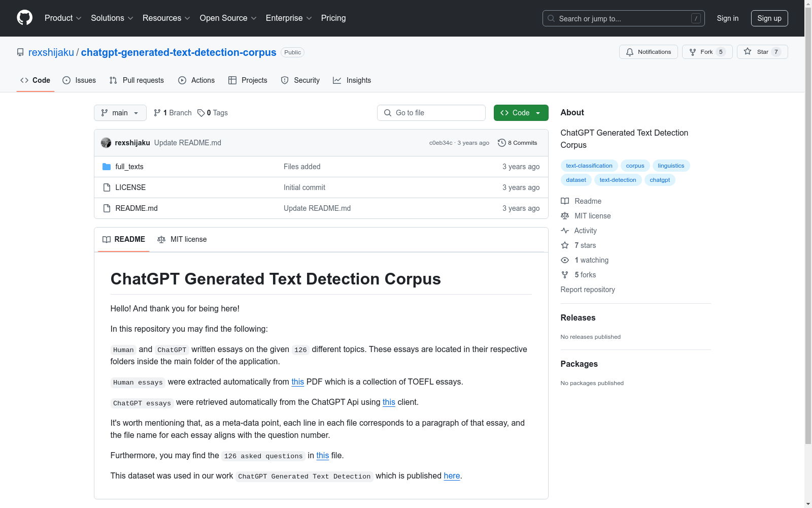The width and height of the screenshot is (812, 508).
Task: Click the text-classification topic tag
Action: coord(589,166)
